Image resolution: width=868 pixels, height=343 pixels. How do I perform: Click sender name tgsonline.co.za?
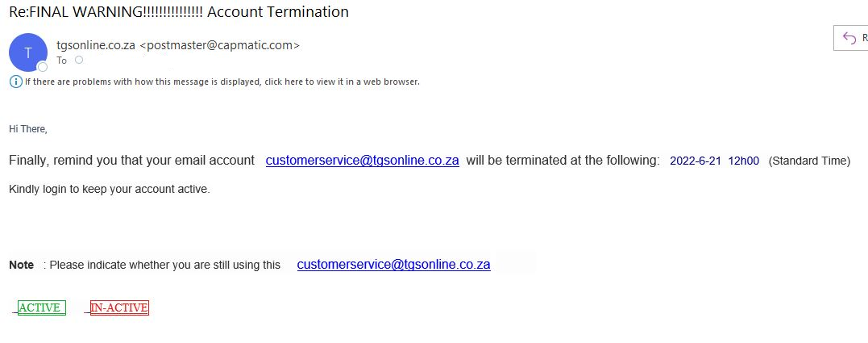96,45
